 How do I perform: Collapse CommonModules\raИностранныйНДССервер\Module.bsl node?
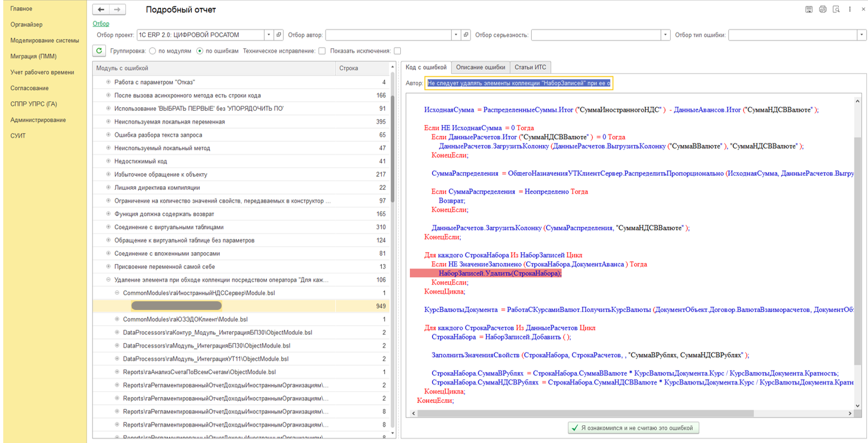tap(117, 293)
